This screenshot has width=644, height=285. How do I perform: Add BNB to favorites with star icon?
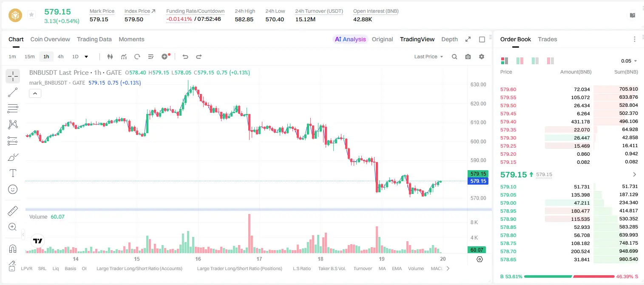pyautogui.click(x=31, y=15)
